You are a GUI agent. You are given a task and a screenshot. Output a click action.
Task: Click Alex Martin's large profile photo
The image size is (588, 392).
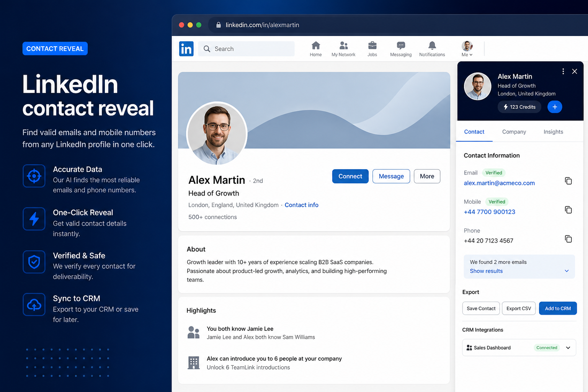point(217,134)
